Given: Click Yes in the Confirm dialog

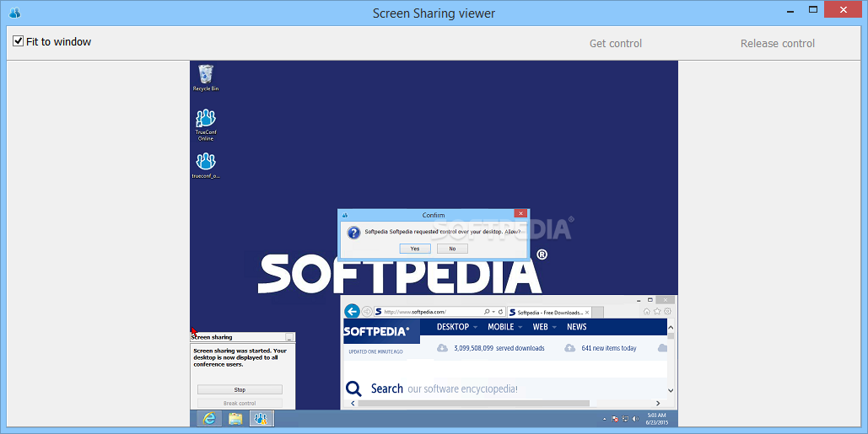Looking at the screenshot, I should coord(415,249).
